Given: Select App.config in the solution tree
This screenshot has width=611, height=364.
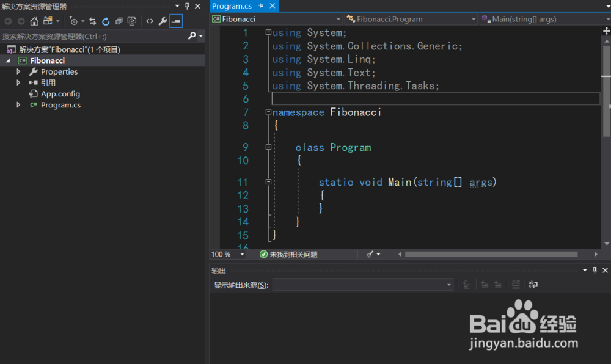Looking at the screenshot, I should [x=60, y=94].
